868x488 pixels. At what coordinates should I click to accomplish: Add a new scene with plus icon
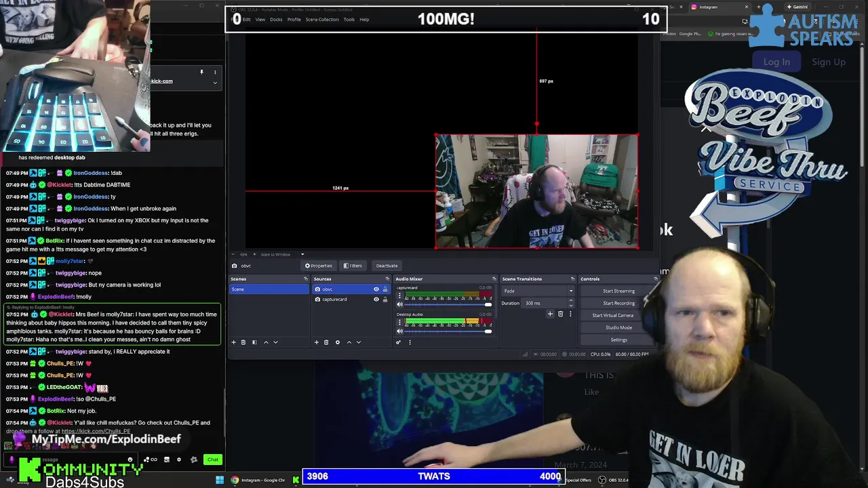pos(233,342)
